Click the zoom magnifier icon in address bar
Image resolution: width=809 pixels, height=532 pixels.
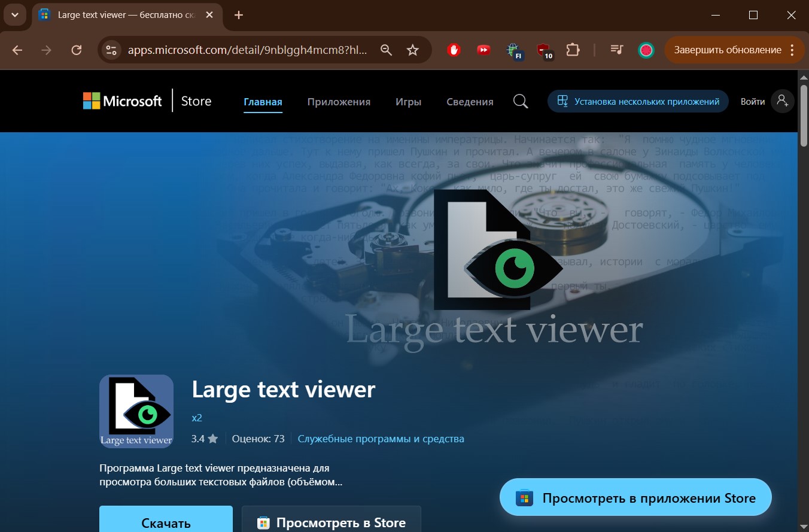tap(386, 50)
